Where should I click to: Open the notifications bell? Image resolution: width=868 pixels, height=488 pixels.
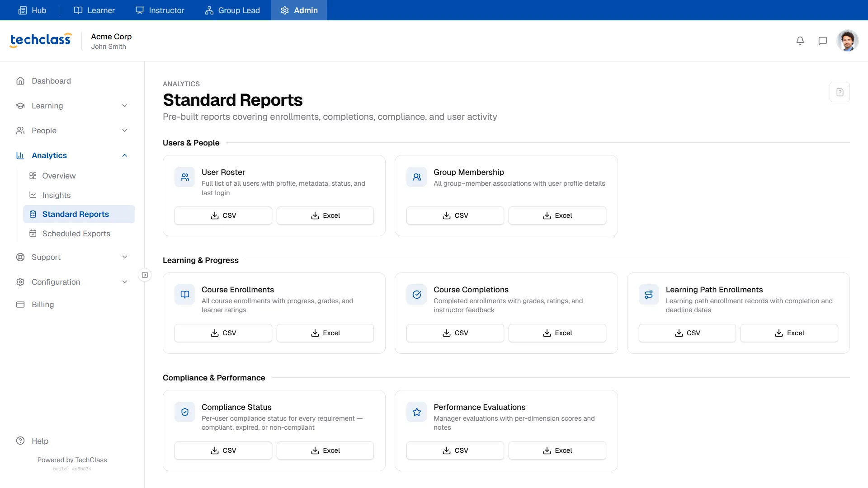tap(800, 41)
